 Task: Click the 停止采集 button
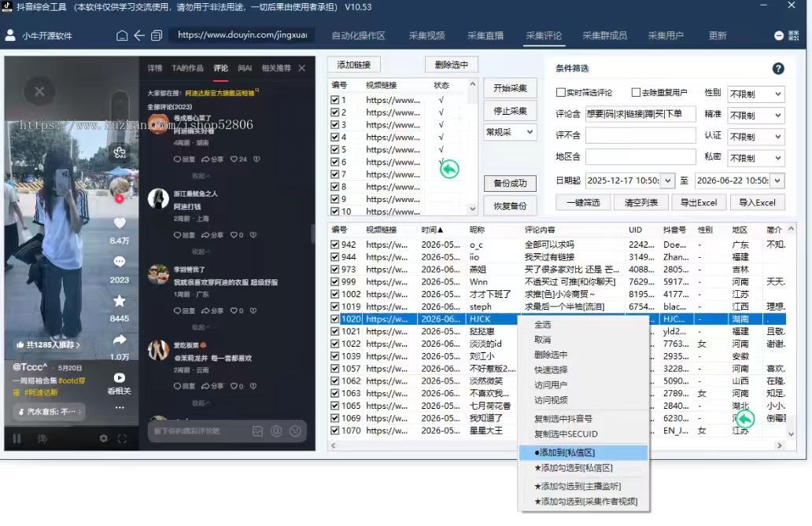coord(510,111)
